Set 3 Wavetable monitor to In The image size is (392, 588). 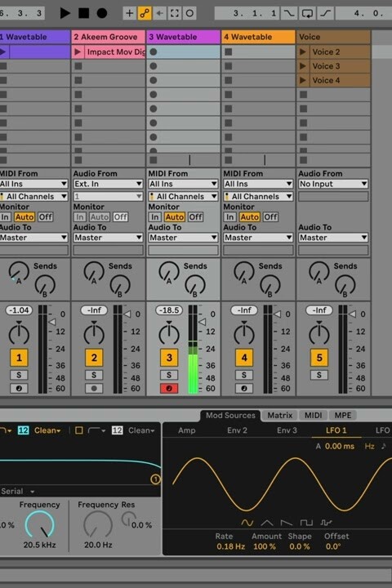(155, 216)
